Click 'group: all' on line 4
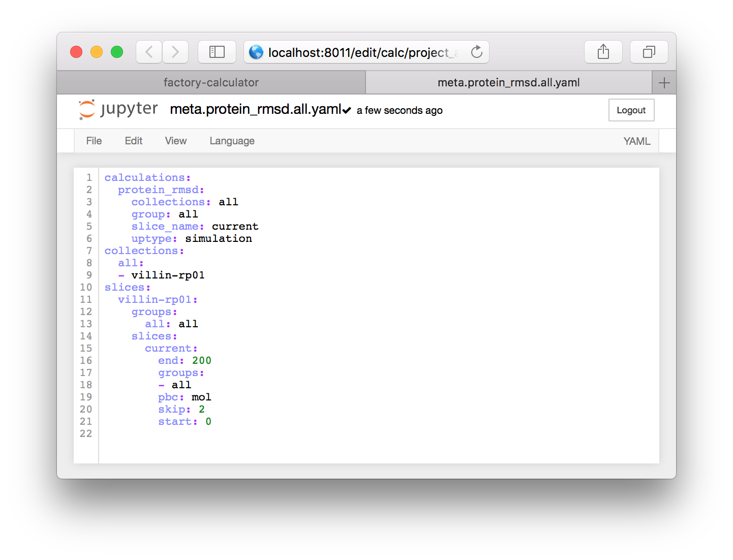This screenshot has width=733, height=560. tap(165, 214)
